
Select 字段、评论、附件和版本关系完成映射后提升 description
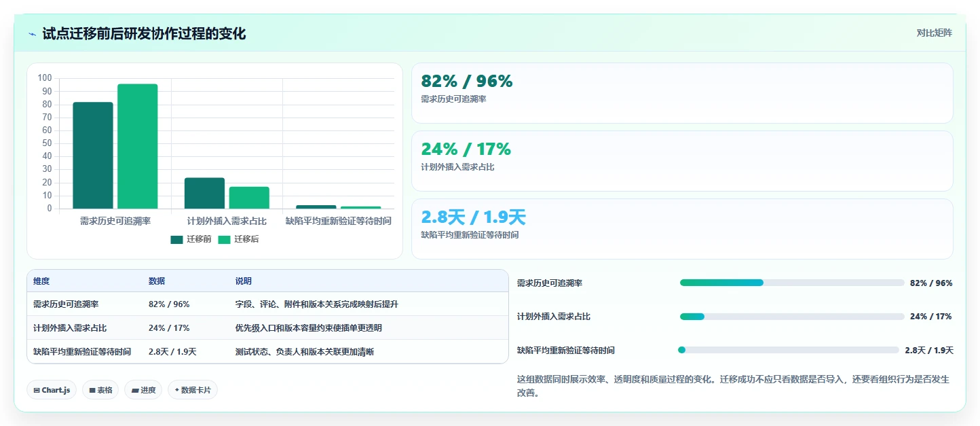click(x=317, y=304)
